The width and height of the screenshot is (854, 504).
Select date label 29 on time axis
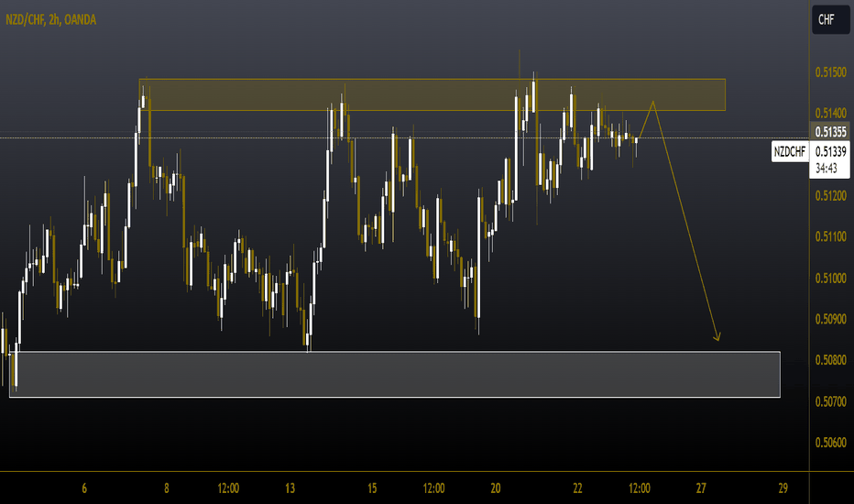[x=783, y=488]
